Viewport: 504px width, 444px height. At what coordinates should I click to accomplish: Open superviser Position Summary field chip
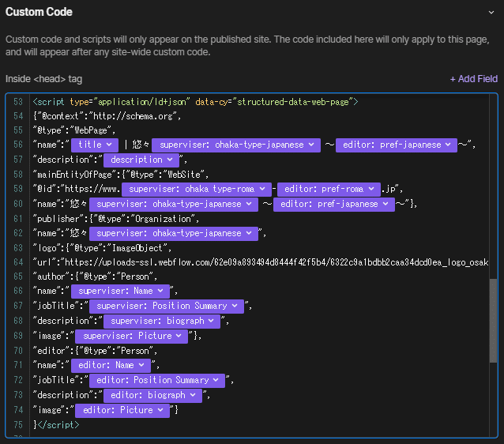[x=167, y=306]
